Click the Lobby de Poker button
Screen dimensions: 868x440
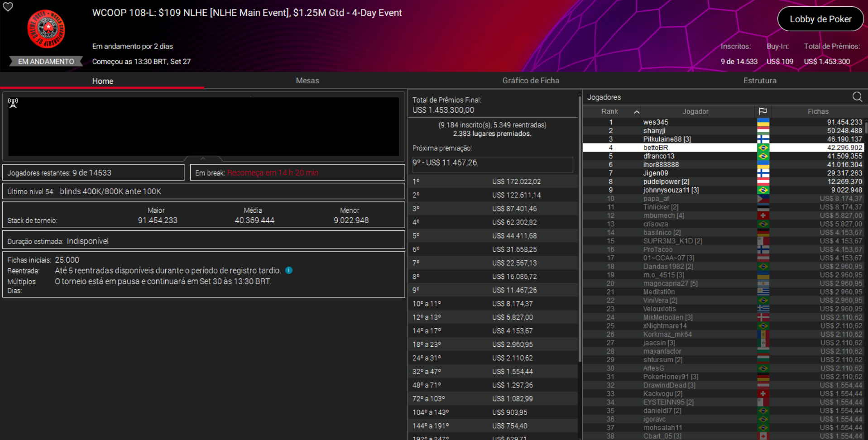(x=820, y=19)
